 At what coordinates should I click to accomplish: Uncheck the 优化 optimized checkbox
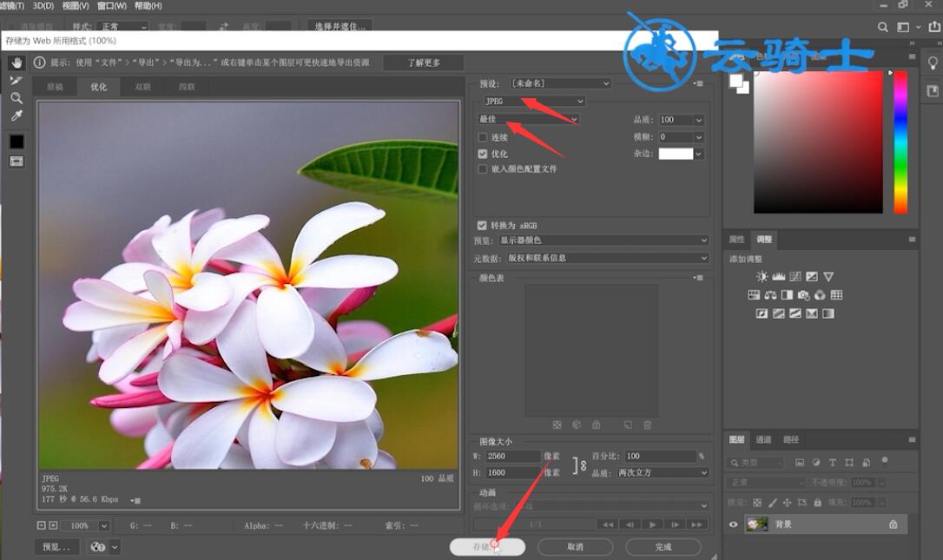click(x=482, y=154)
